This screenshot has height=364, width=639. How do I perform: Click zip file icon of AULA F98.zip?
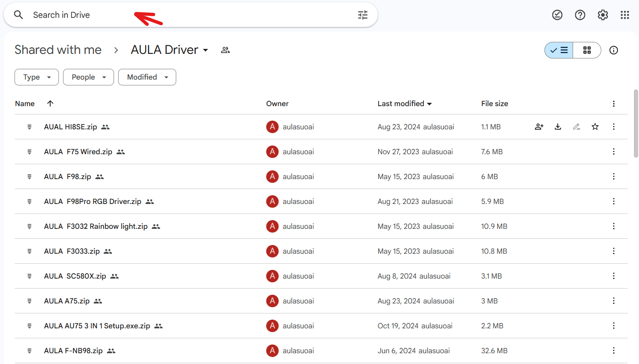pos(29,177)
